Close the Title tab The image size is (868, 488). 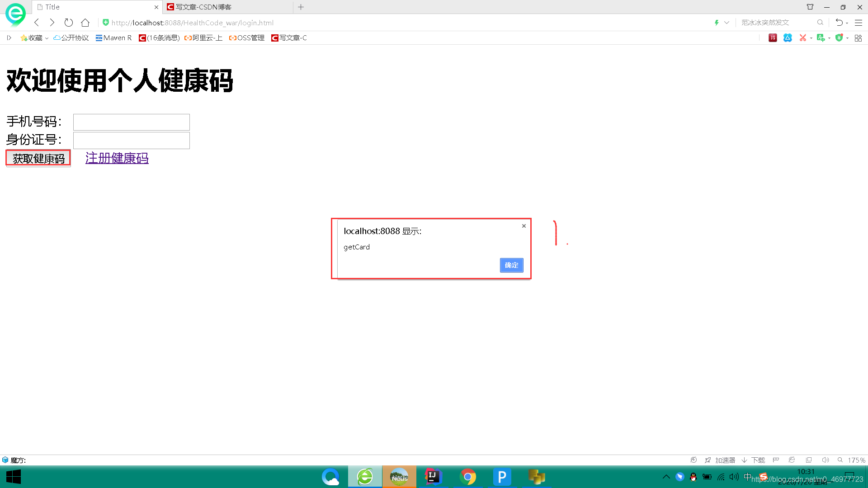156,7
